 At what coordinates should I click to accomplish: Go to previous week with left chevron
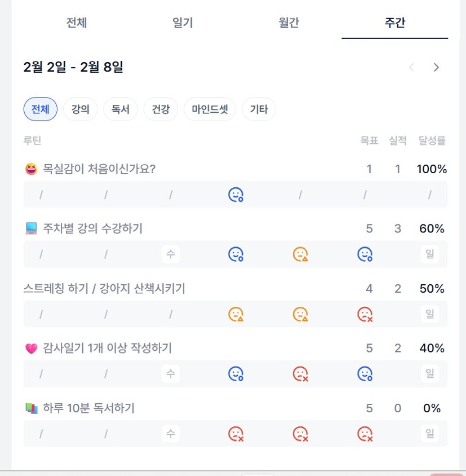pos(411,68)
